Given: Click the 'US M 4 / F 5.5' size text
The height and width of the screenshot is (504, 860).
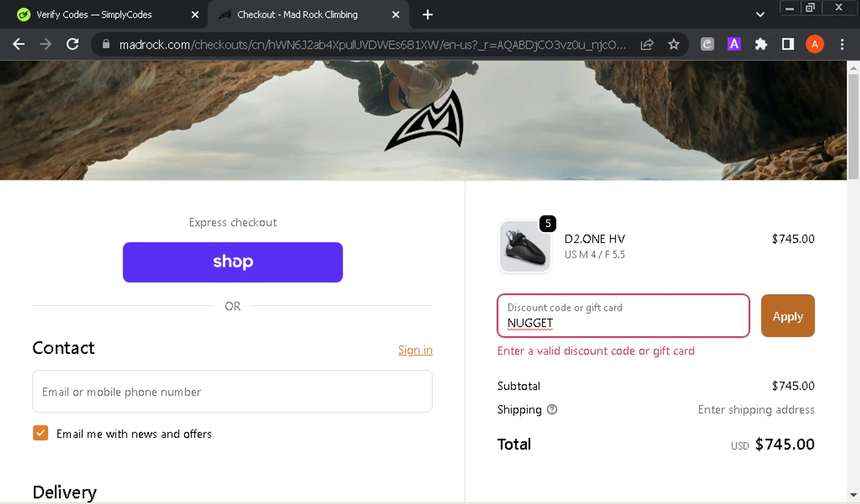Looking at the screenshot, I should coord(595,255).
